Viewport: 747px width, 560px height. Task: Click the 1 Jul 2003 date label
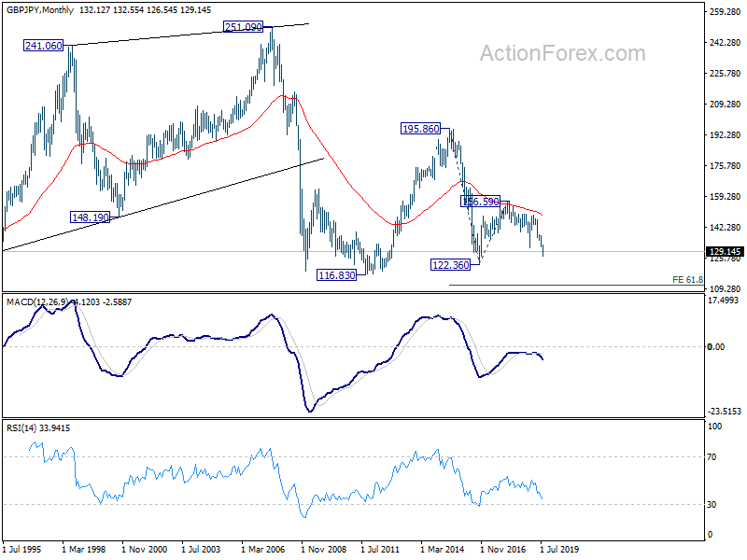tap(201, 549)
